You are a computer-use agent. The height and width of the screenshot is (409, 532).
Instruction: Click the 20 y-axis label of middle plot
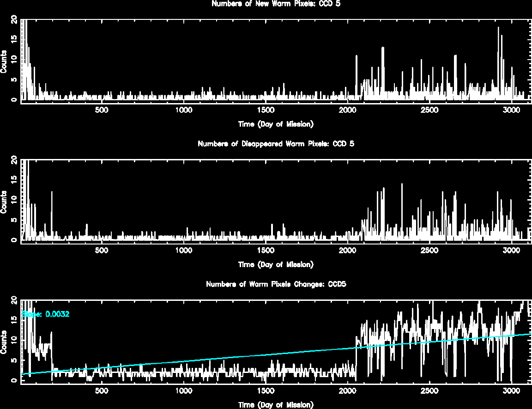click(x=14, y=160)
